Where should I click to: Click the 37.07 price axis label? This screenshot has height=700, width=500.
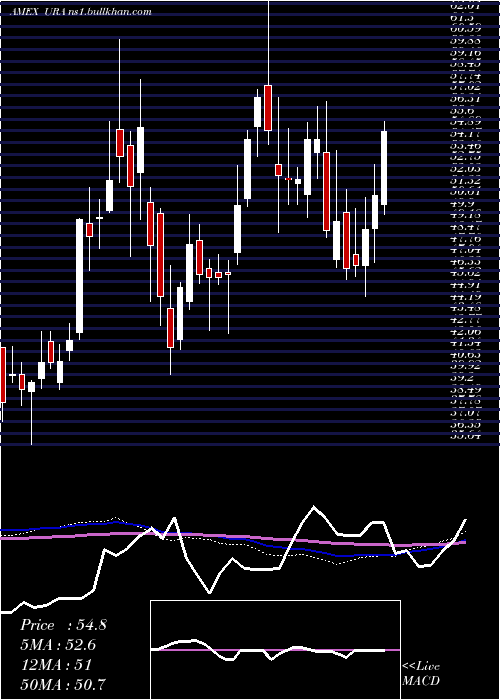[465, 413]
